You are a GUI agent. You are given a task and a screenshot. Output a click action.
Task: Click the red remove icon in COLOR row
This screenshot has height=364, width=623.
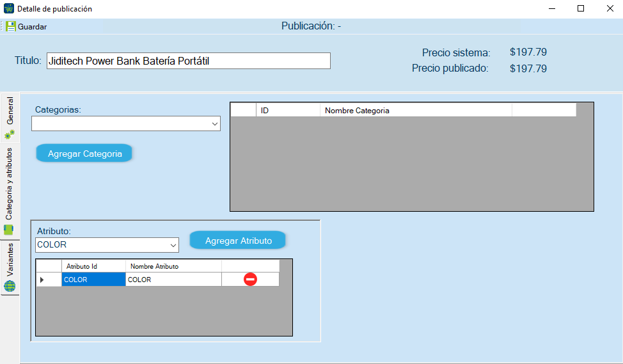click(250, 280)
